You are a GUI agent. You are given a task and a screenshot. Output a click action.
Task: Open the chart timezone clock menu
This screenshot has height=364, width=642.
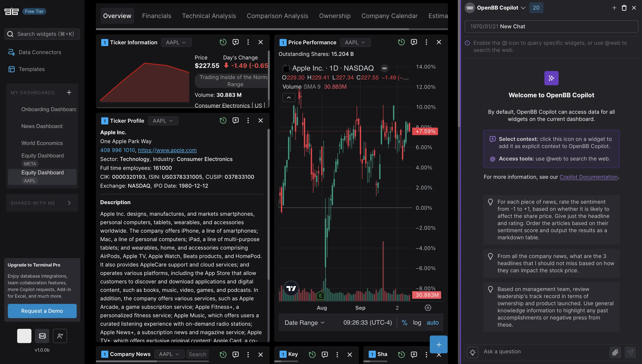tap(367, 323)
